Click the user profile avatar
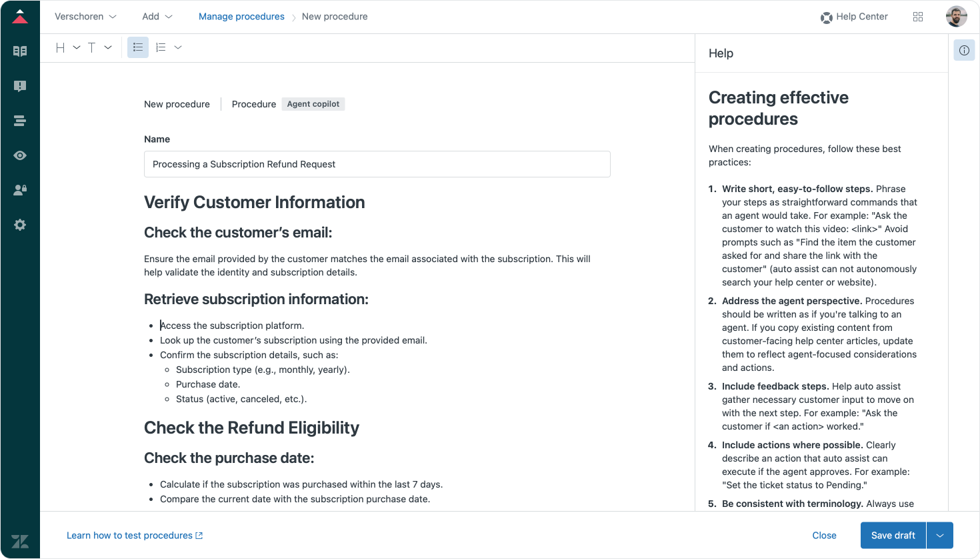 (957, 17)
